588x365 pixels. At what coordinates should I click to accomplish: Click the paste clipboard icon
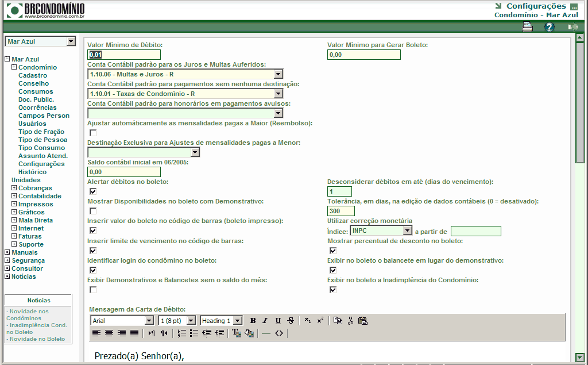coord(363,321)
